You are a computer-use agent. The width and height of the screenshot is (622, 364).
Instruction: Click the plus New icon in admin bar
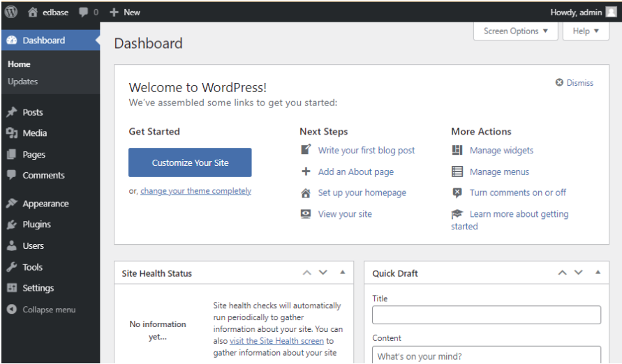[x=114, y=13]
